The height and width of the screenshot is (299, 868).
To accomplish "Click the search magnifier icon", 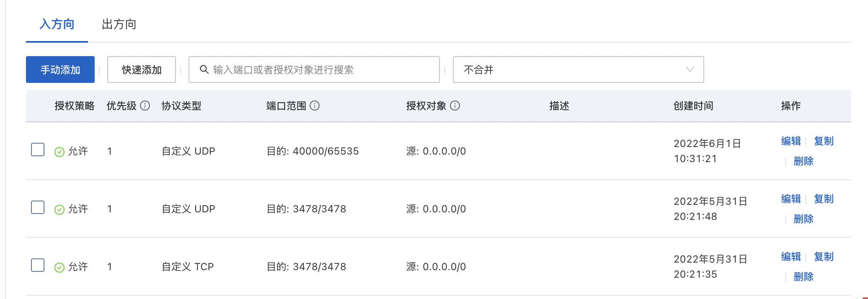I will point(204,70).
